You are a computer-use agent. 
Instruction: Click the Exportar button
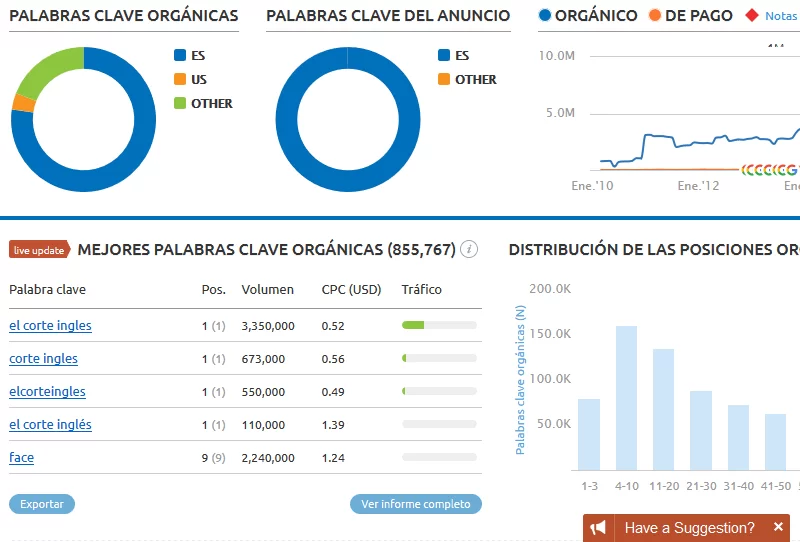pyautogui.click(x=42, y=504)
